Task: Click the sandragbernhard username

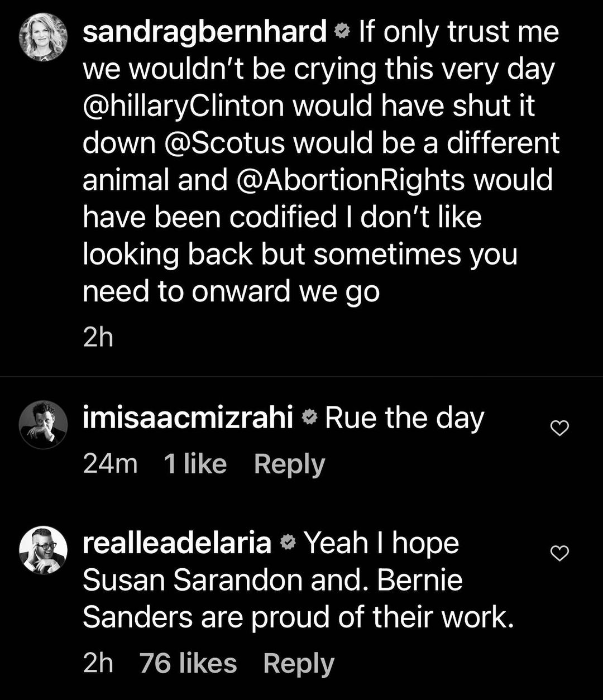Action: tap(204, 32)
